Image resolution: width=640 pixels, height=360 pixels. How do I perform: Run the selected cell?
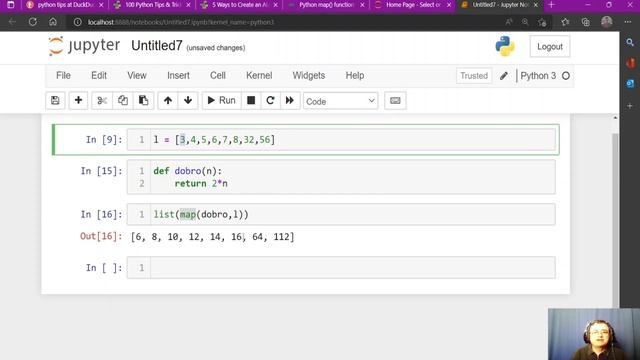point(222,100)
